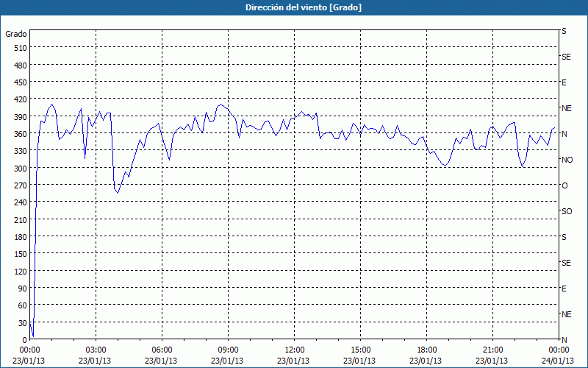This screenshot has width=588, height=368.
Task: Pick the '12:00' time axis label
Action: (x=295, y=350)
